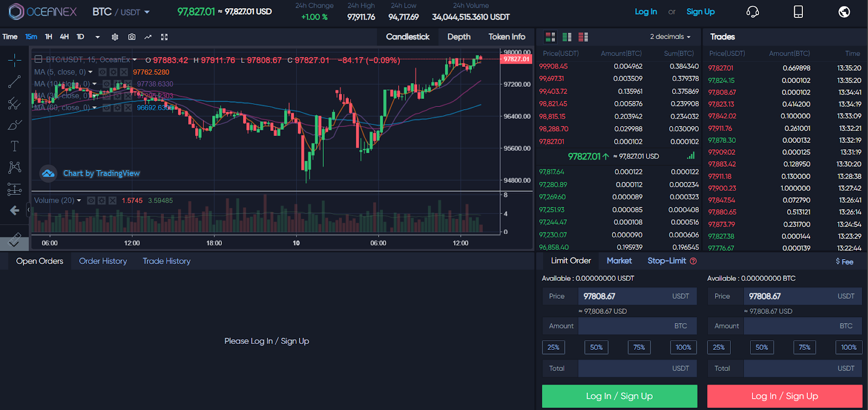Collapse the BTC/USDT legend box toggle
The height and width of the screenshot is (410, 868).
click(x=39, y=60)
